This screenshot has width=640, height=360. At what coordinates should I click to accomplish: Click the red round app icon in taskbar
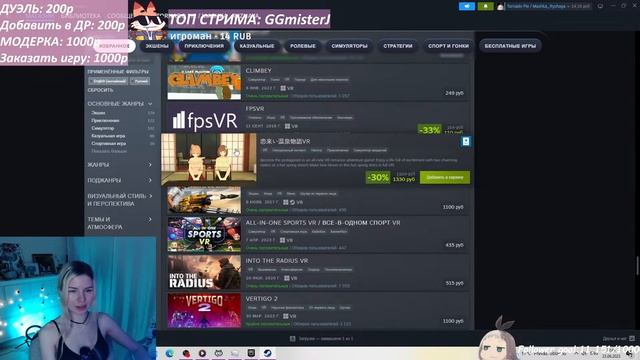point(186,353)
